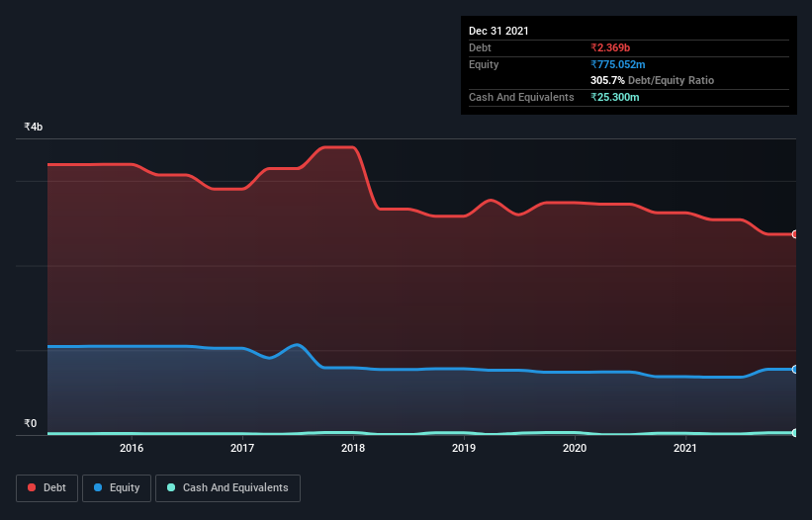
Task: Click the 2020 x-axis label
Action: (575, 448)
